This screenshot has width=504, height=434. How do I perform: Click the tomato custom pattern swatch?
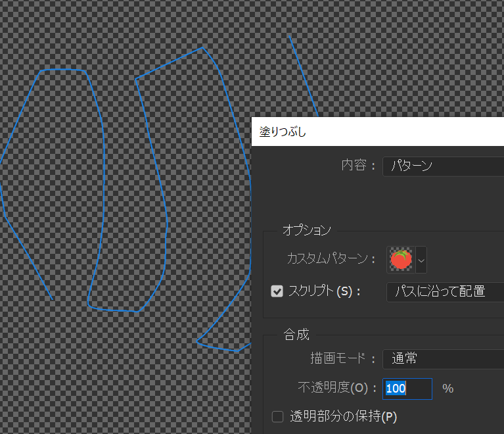[400, 260]
